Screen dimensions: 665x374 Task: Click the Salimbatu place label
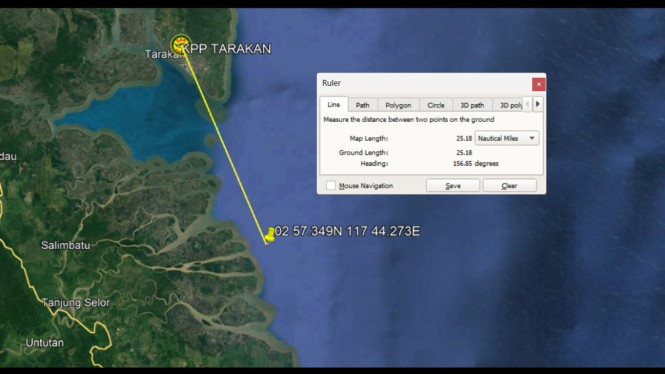[65, 245]
